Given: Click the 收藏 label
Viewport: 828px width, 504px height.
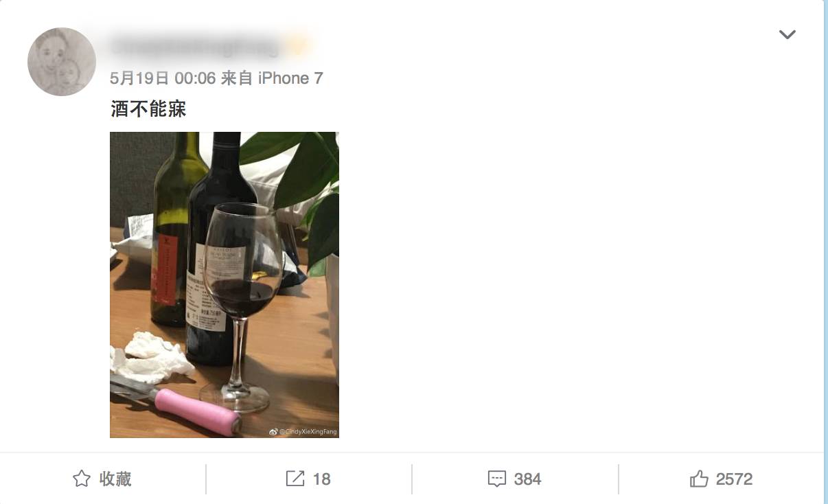Looking at the screenshot, I should pyautogui.click(x=115, y=479).
